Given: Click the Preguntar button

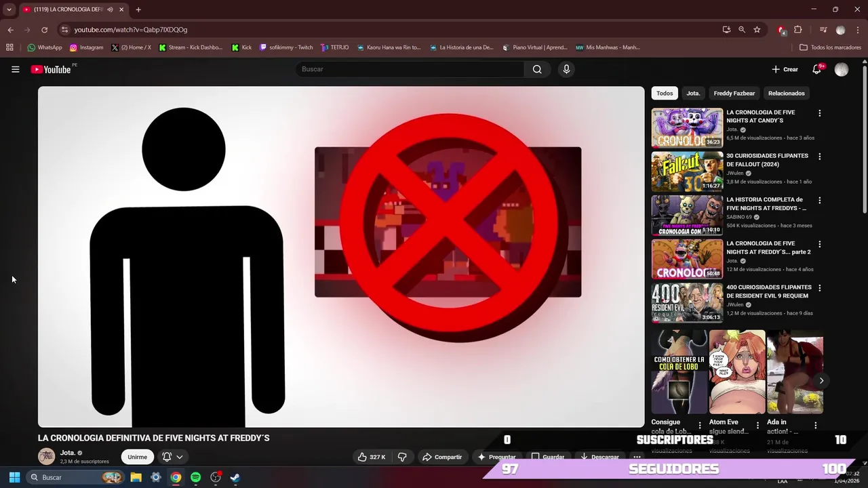Looking at the screenshot, I should pos(497,457).
